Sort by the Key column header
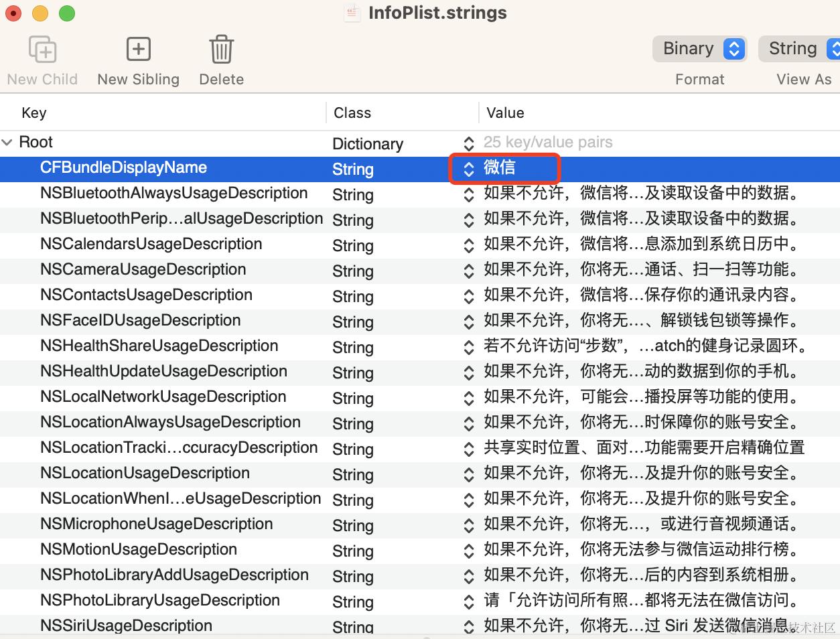Image resolution: width=840 pixels, height=639 pixels. pos(34,113)
